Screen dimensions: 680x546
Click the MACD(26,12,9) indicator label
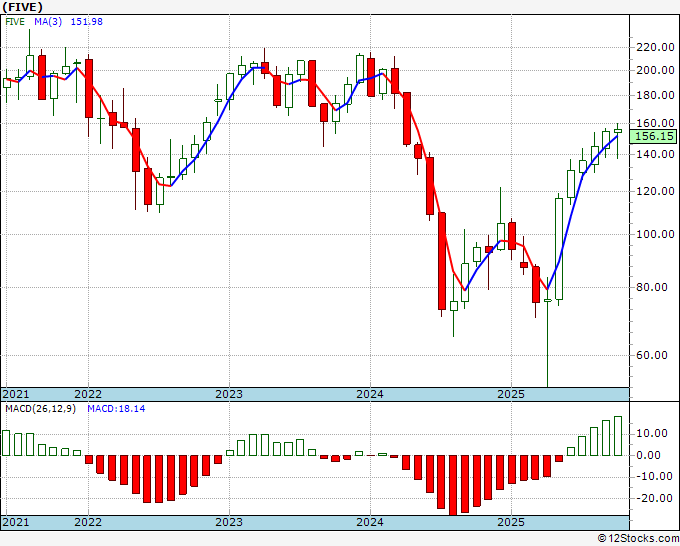pyautogui.click(x=41, y=409)
